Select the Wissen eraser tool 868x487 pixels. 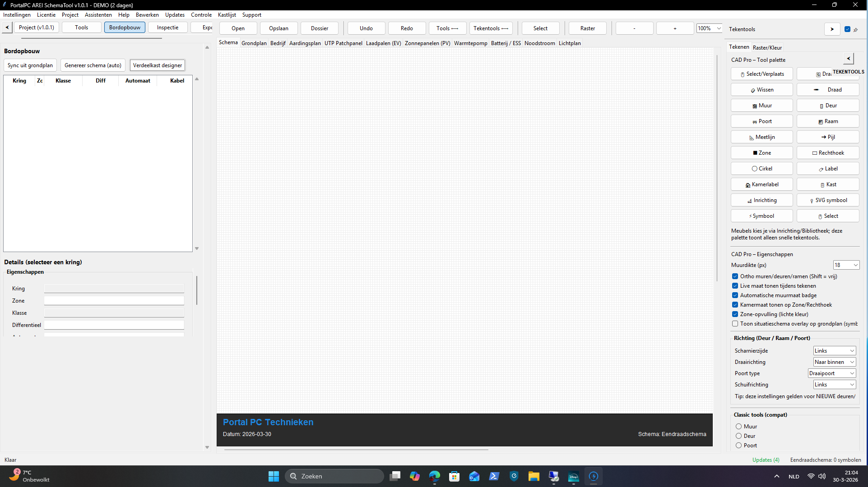[x=761, y=90]
